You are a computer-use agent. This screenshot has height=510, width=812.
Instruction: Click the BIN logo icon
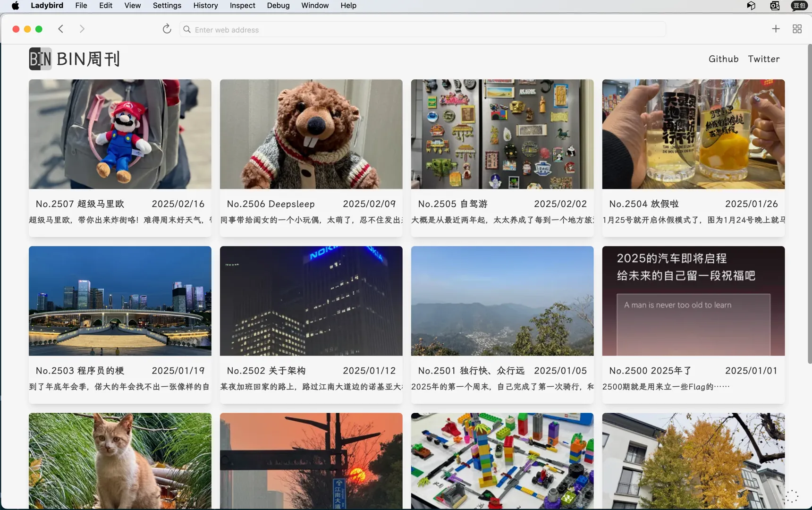click(40, 59)
